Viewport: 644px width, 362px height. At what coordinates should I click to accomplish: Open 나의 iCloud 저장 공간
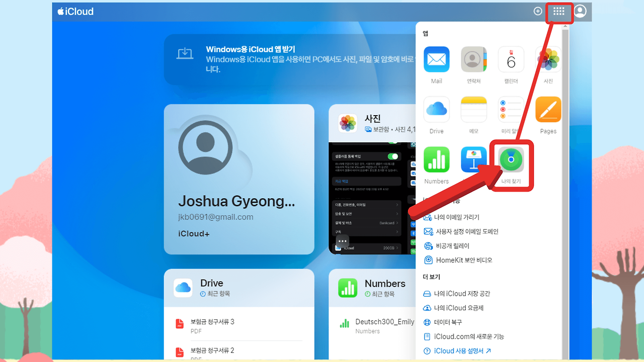(456, 294)
